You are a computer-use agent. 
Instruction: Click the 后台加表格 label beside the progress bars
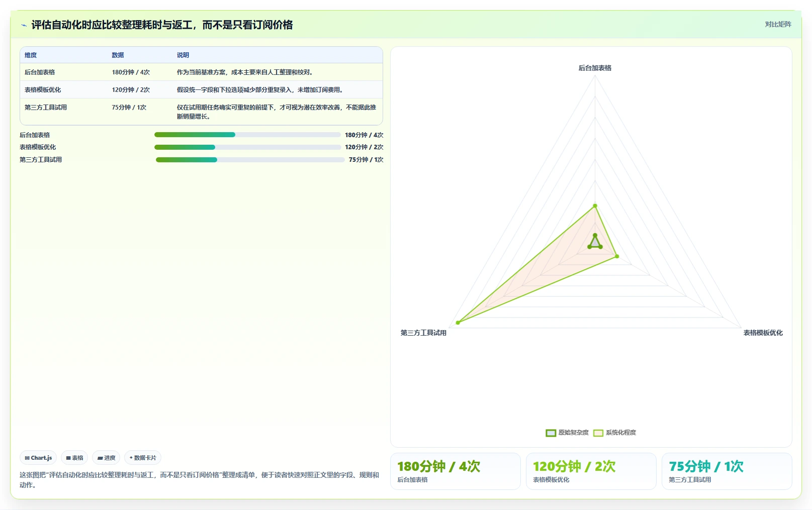(x=35, y=135)
